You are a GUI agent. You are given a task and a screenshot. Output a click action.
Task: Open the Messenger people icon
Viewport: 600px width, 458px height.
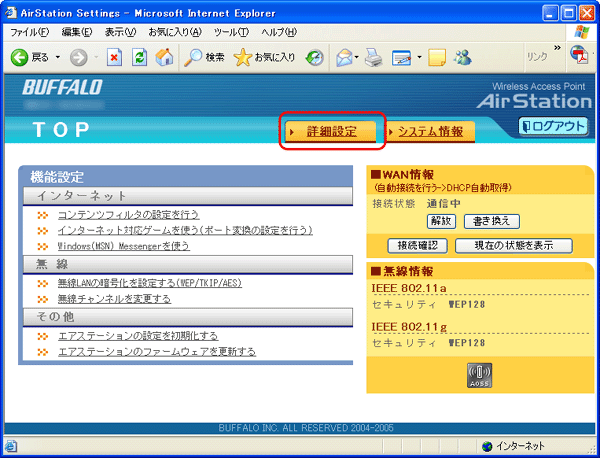(x=463, y=57)
